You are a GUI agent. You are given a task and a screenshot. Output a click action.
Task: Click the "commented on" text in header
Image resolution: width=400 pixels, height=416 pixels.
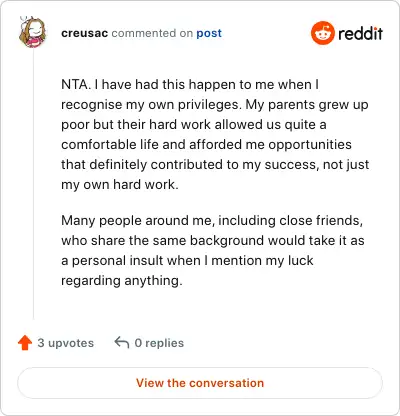(x=152, y=33)
